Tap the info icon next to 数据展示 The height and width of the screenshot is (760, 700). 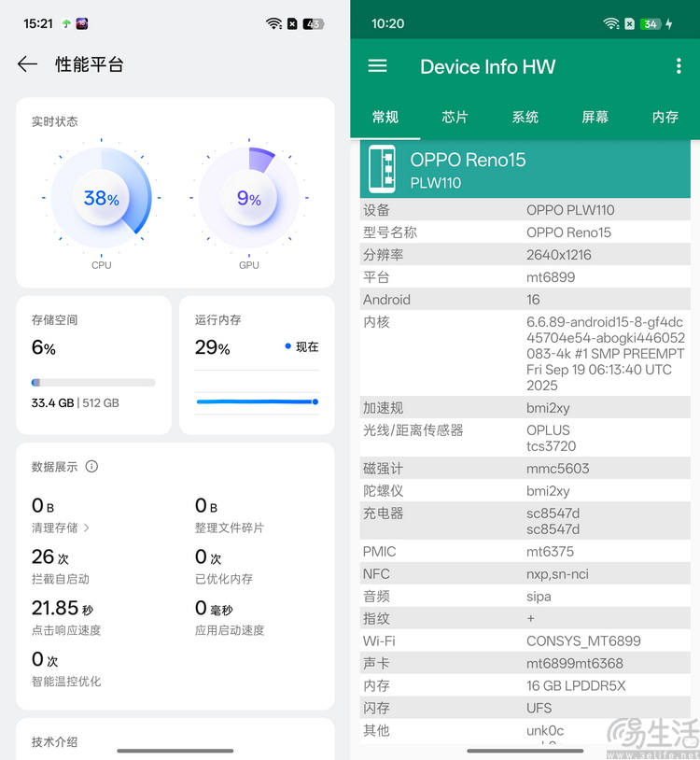point(91,466)
